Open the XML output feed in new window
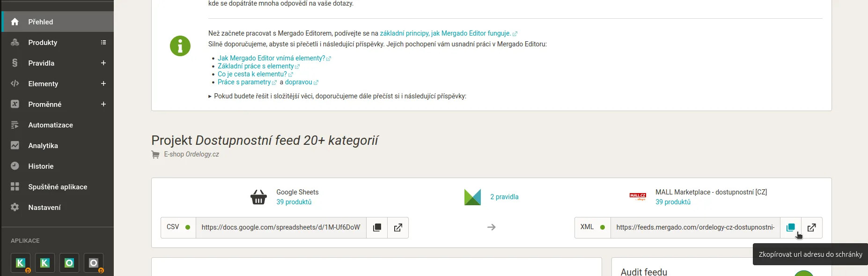The image size is (868, 276). 811,227
